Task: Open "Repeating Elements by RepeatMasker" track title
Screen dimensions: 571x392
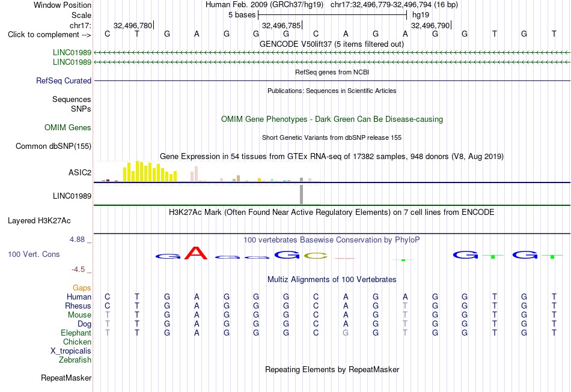Action: (332, 369)
